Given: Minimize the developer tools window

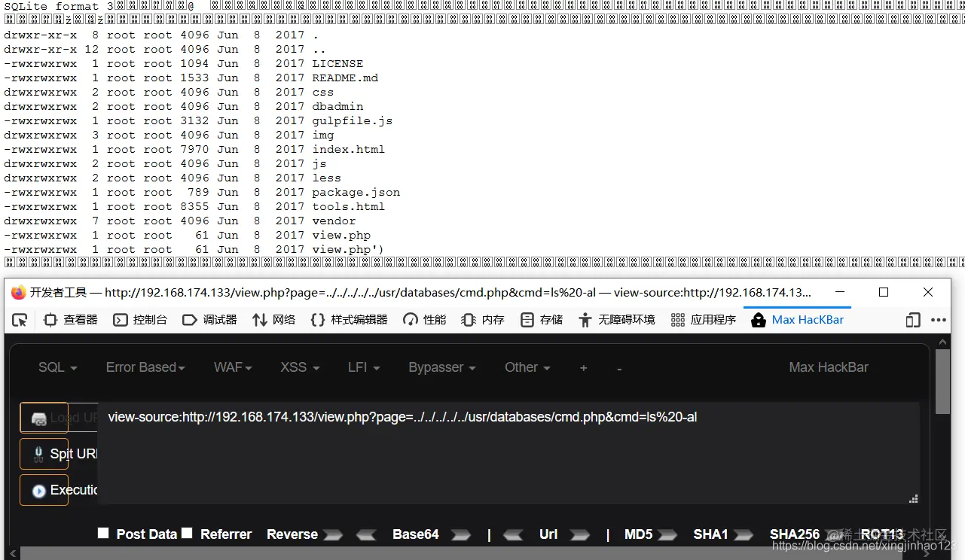Looking at the screenshot, I should coord(839,292).
